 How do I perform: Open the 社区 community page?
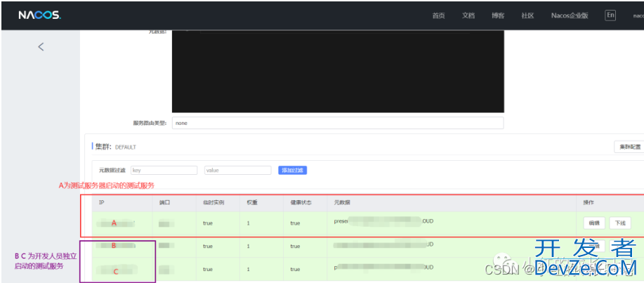[x=527, y=15]
